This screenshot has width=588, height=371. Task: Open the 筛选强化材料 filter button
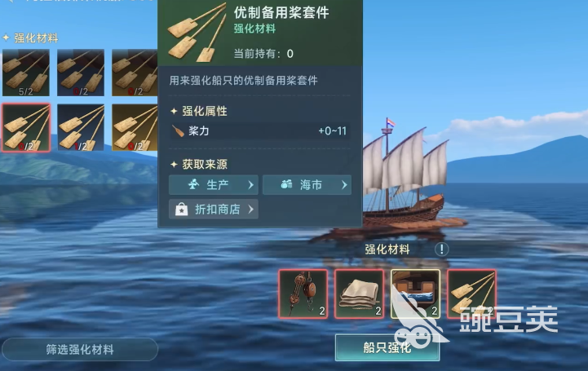click(80, 350)
